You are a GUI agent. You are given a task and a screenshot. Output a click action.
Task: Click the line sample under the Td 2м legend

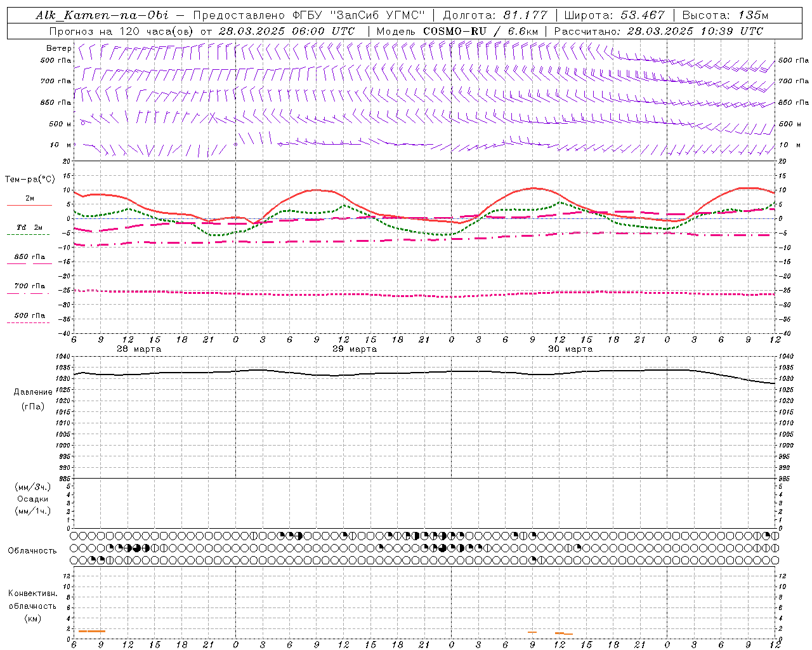pos(29,234)
